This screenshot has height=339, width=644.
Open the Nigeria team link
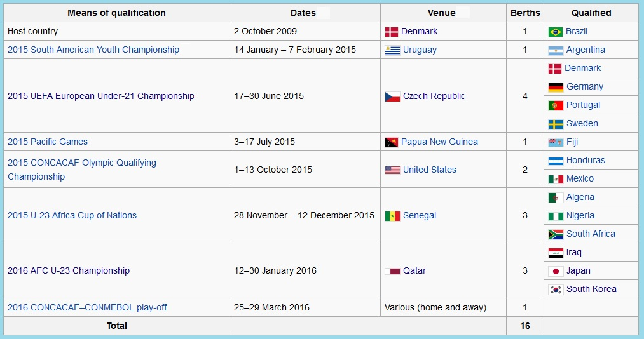[x=580, y=215]
